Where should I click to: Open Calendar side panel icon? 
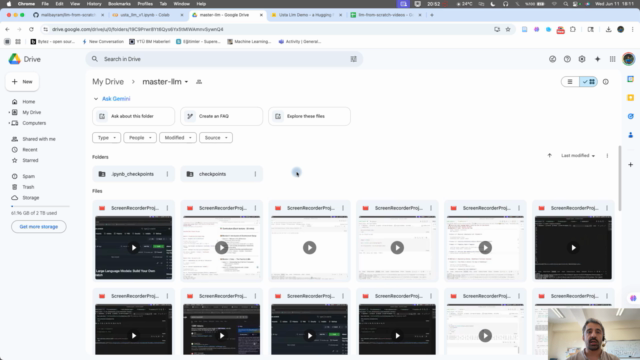[631, 79]
